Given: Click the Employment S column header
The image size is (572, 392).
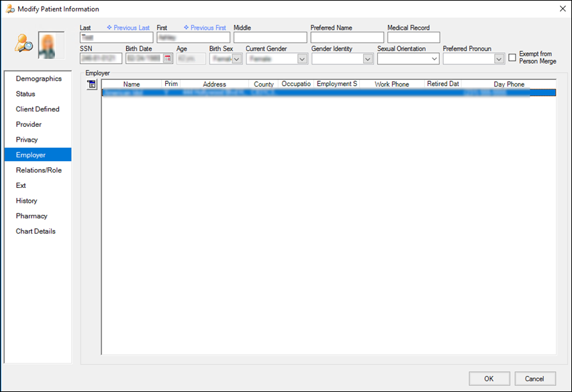Looking at the screenshot, I should pyautogui.click(x=337, y=84).
